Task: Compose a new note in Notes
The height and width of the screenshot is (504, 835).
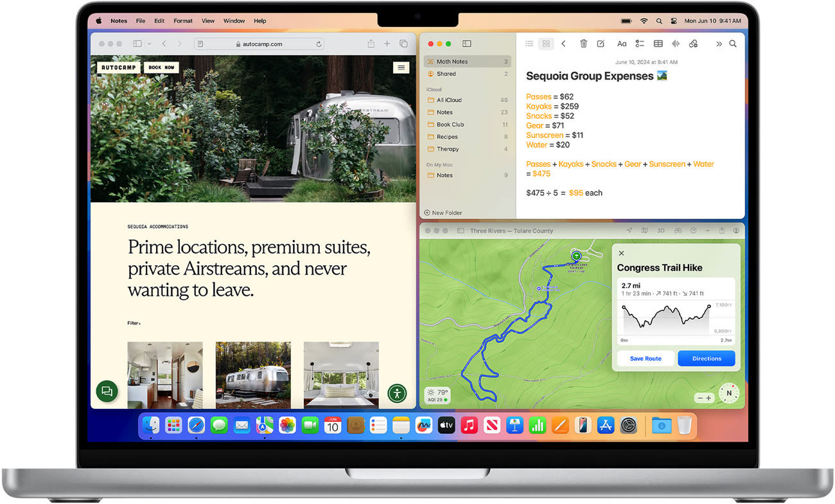Action: 601,44
